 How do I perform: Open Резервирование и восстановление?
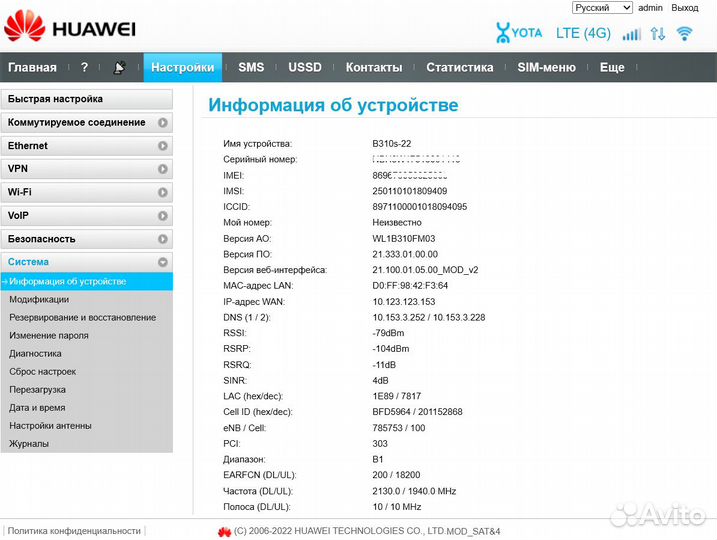(x=83, y=317)
